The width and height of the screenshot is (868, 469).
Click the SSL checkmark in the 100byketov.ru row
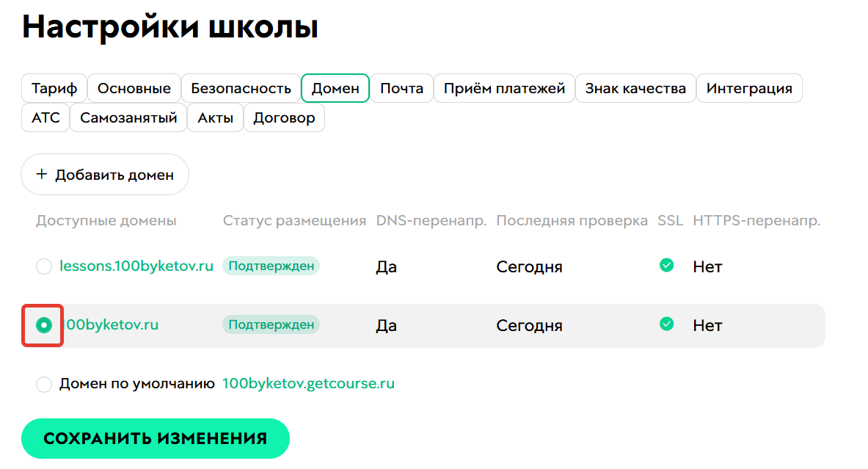click(666, 324)
